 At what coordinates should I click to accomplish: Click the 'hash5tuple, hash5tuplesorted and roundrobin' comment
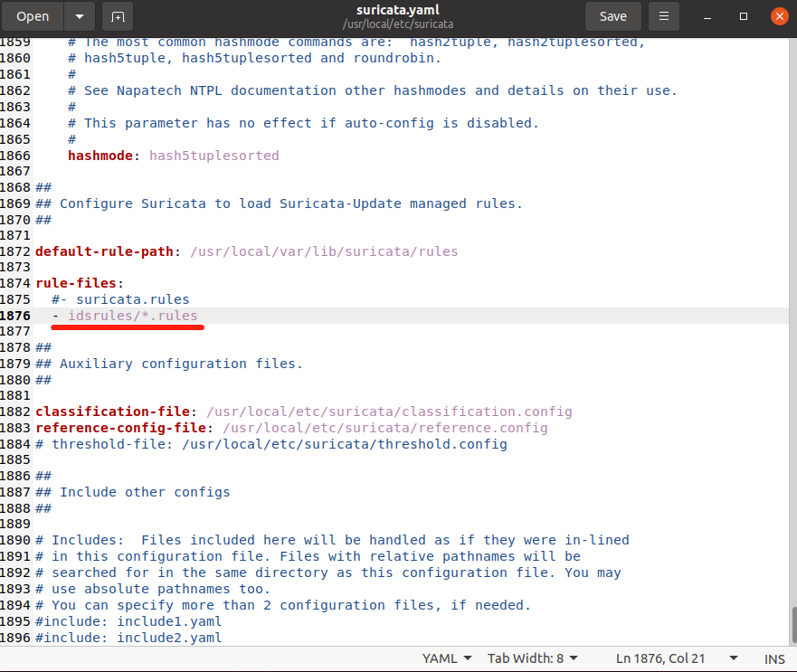pyautogui.click(x=254, y=58)
